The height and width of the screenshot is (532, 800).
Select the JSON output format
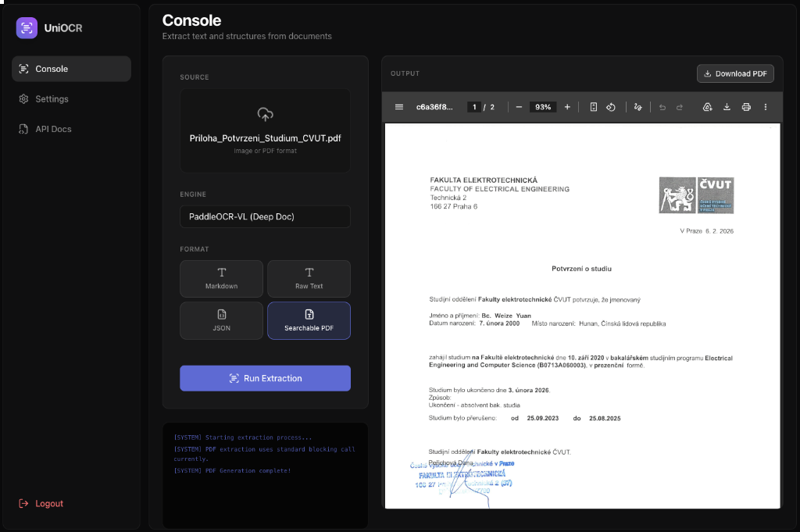click(221, 321)
